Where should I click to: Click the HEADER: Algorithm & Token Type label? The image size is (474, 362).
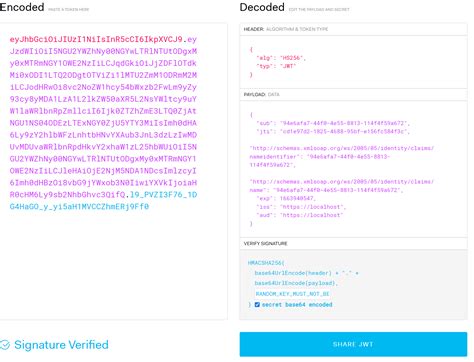286,29
